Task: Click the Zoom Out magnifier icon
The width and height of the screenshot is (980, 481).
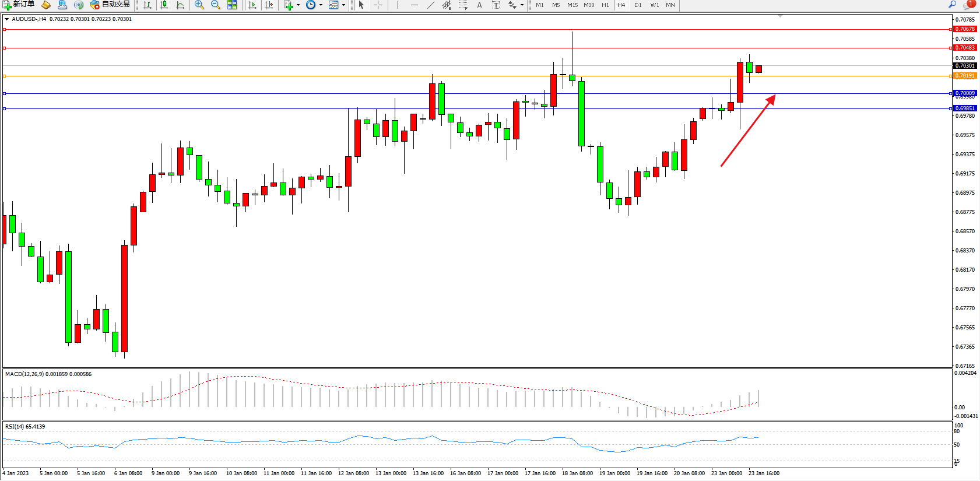Action: tap(215, 5)
